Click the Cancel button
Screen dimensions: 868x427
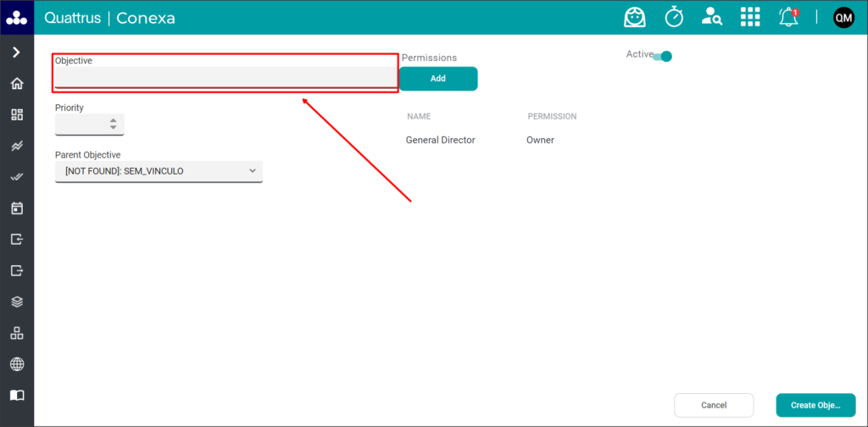tap(714, 405)
